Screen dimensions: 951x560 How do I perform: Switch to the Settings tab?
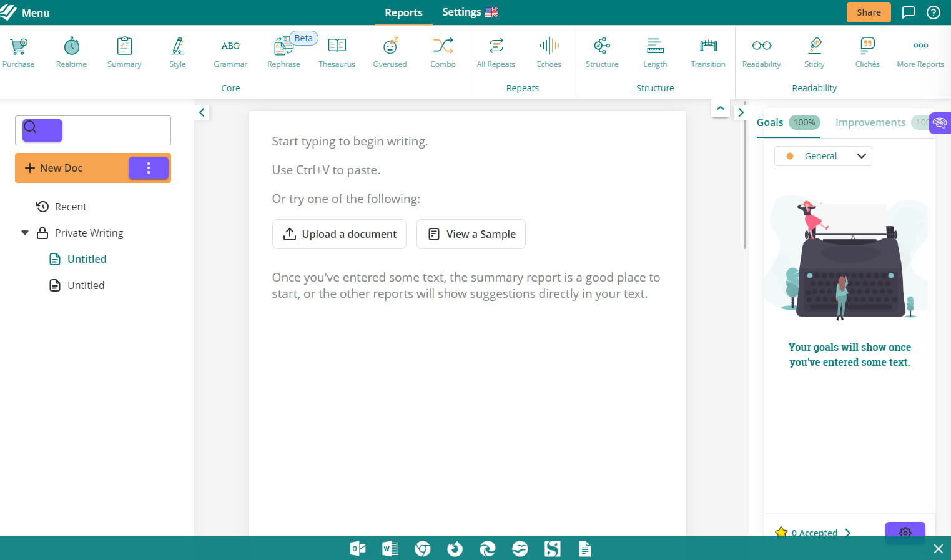(461, 12)
